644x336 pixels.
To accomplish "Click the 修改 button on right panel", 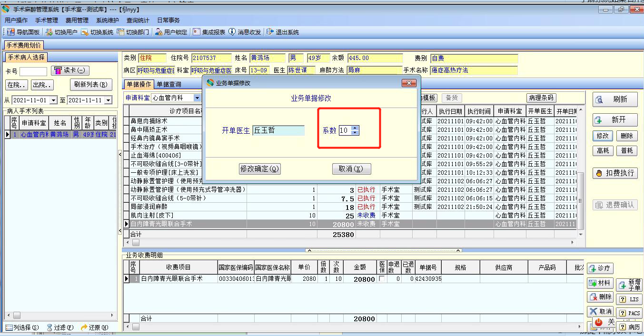I will click(x=603, y=136).
